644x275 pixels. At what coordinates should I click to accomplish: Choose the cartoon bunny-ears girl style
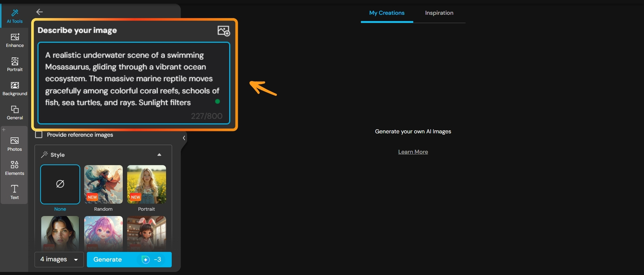tap(147, 233)
